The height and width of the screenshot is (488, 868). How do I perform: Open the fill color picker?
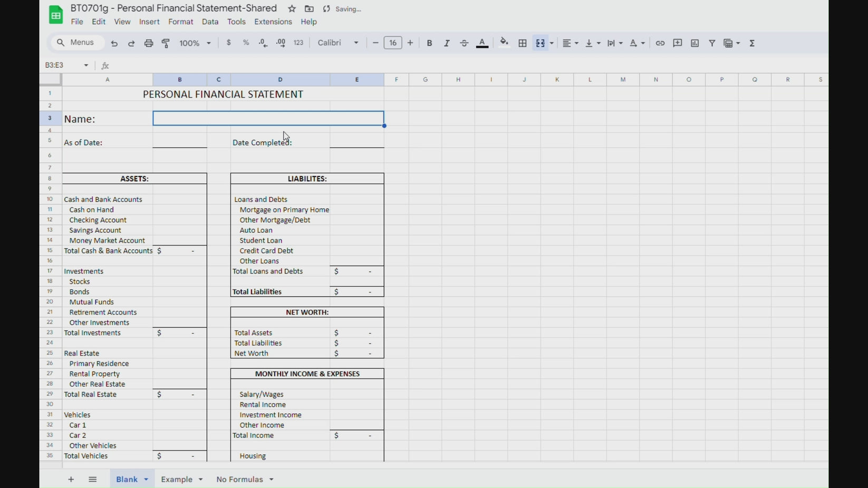click(x=504, y=43)
